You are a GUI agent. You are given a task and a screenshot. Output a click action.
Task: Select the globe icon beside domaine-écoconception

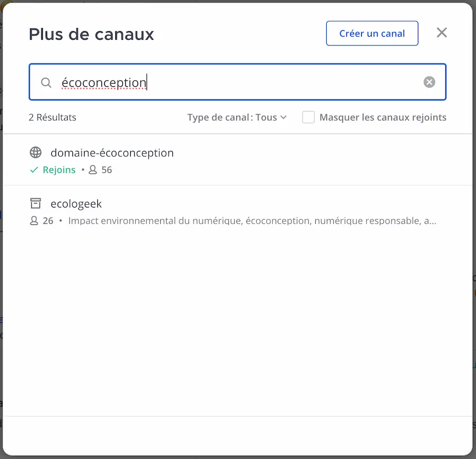point(35,152)
